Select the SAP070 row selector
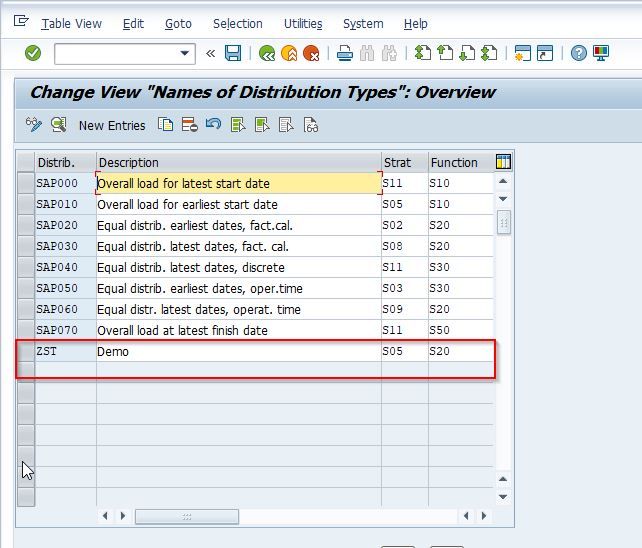The height and width of the screenshot is (548, 642). point(26,330)
